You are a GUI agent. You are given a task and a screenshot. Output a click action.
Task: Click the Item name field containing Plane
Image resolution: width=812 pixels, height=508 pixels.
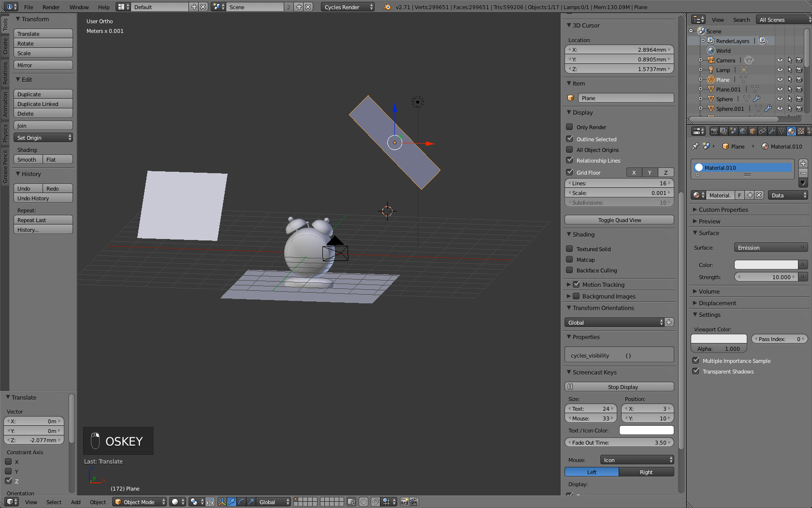(625, 98)
